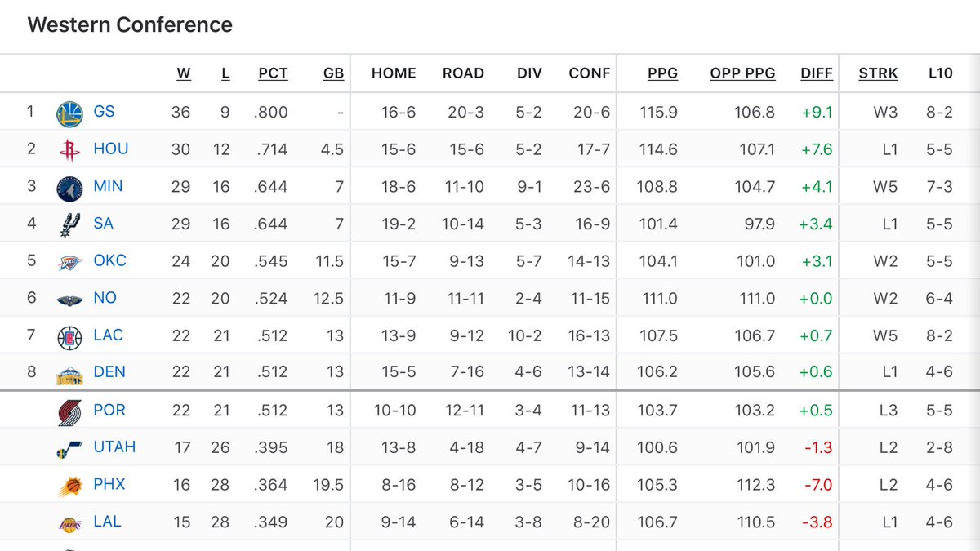Click the Lakers logo
Image resolution: width=980 pixels, height=551 pixels.
click(69, 522)
